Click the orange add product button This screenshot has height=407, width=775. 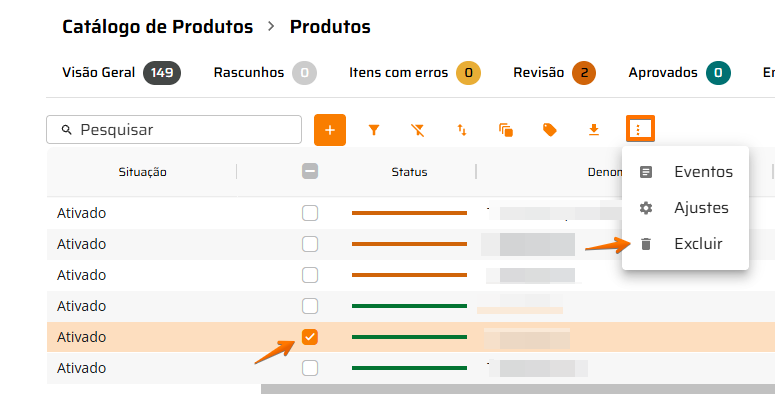330,129
